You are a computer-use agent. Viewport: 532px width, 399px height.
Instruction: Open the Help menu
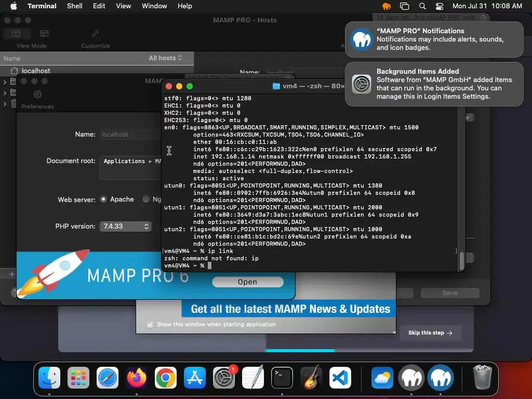[185, 6]
